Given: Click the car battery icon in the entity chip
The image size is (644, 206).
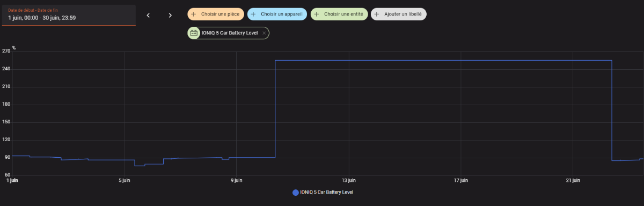Looking at the screenshot, I should [194, 33].
